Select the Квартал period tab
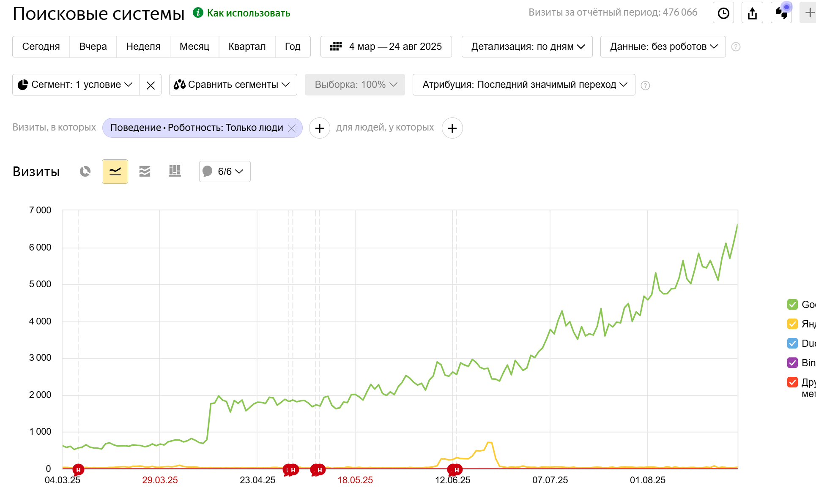The height and width of the screenshot is (504, 816). (247, 47)
